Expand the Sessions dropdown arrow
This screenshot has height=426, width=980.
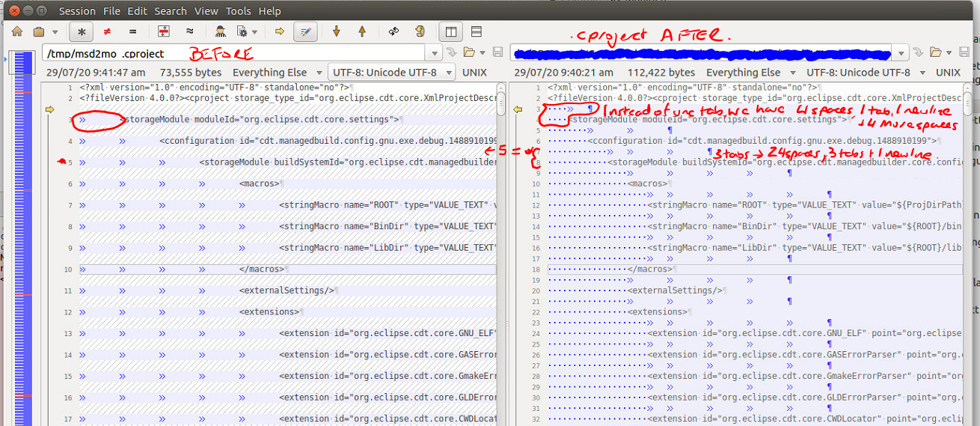point(55,32)
